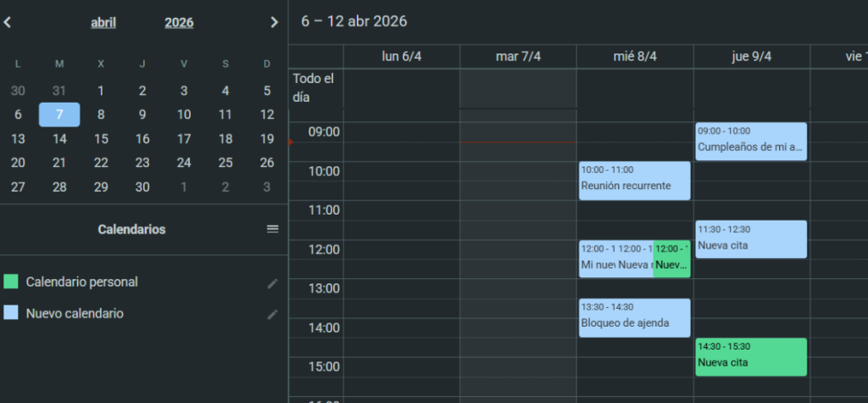Open the month selector labeled abril
The image size is (868, 403).
click(103, 23)
